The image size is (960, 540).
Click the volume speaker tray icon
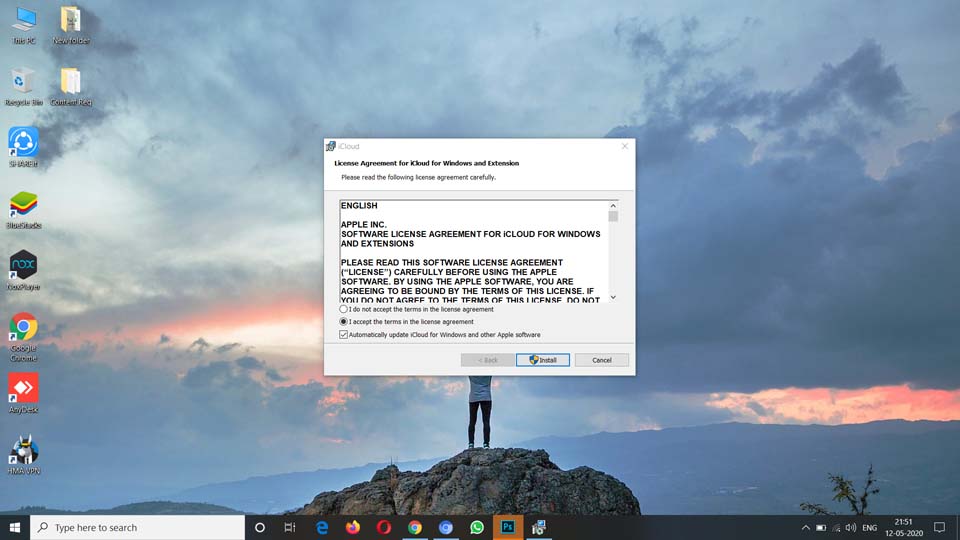[x=850, y=528]
